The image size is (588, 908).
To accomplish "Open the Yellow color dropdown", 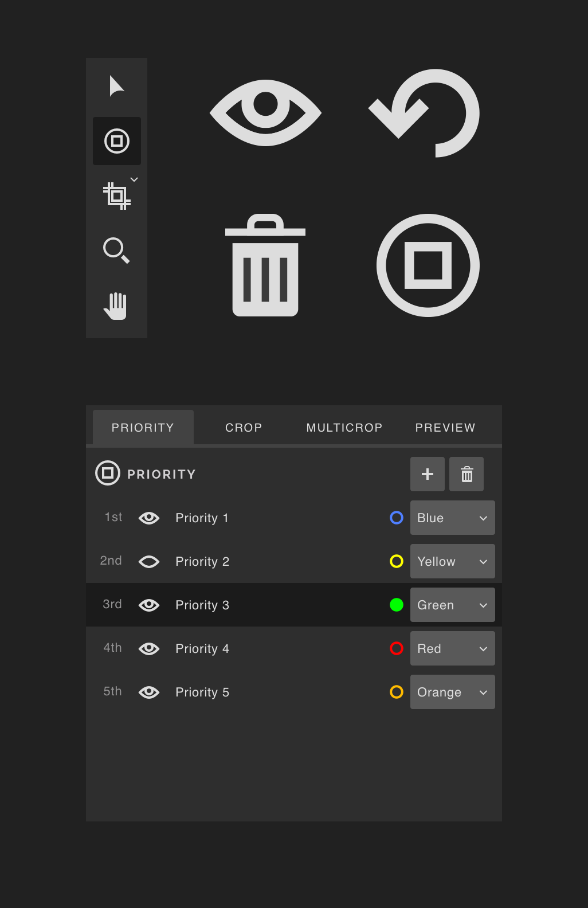I will coord(453,561).
